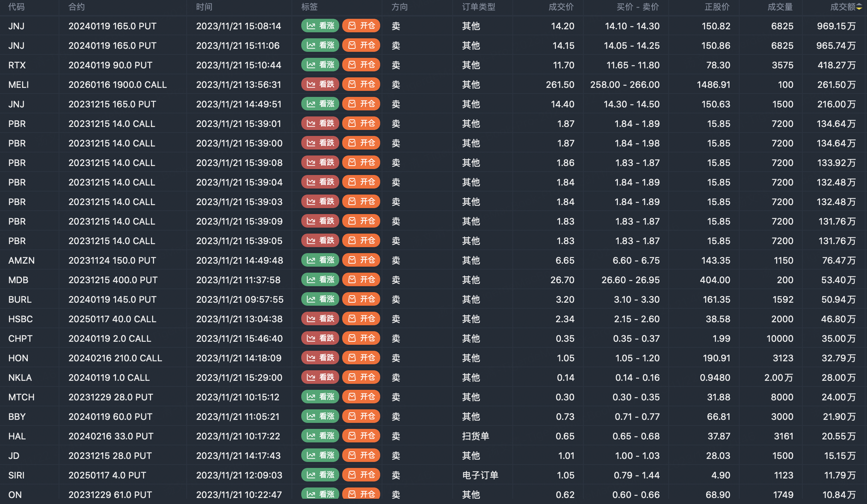867x504 pixels.
Task: Sort by the 成交量 column header
Action: point(780,7)
